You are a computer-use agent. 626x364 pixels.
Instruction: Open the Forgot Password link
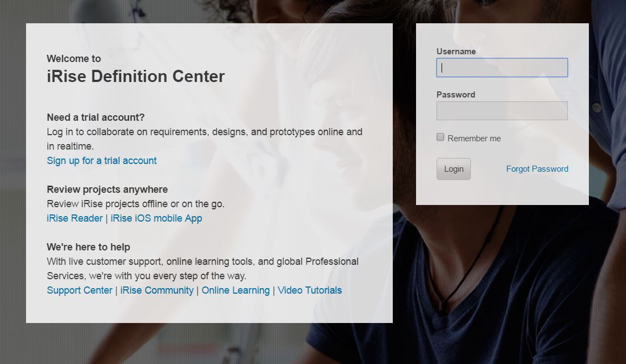[537, 169]
